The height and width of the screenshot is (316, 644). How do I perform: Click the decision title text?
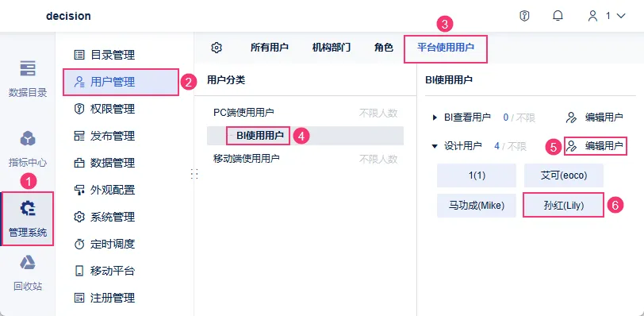click(x=68, y=16)
